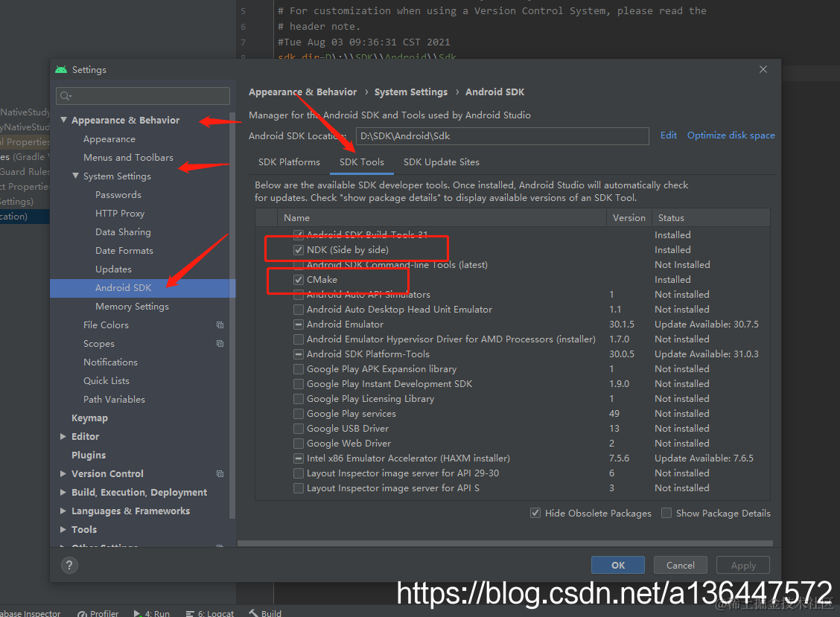840x617 pixels.
Task: Select Updates in the settings tree
Action: [x=114, y=269]
